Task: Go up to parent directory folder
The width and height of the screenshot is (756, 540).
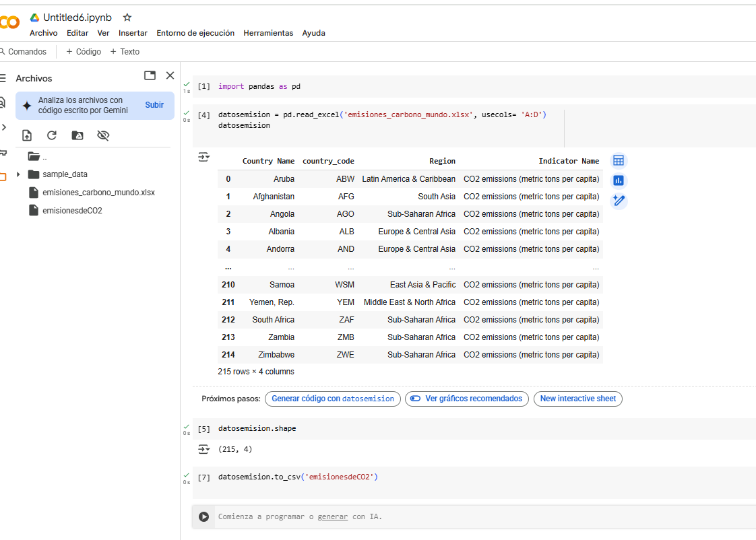Action: click(x=34, y=156)
